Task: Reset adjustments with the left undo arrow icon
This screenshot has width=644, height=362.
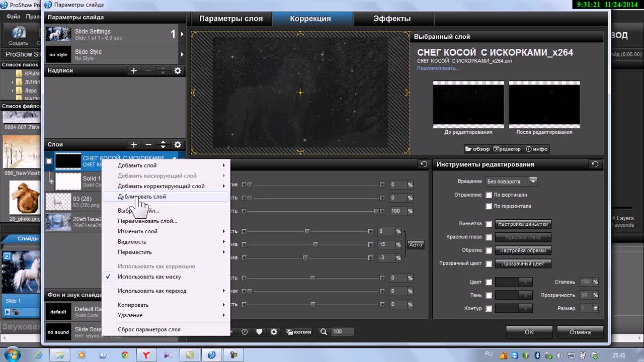Action: coord(424,164)
